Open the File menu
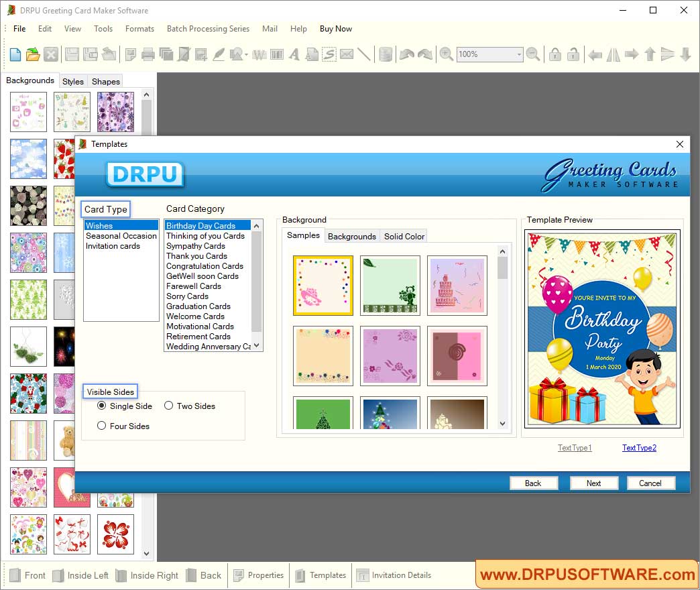Image resolution: width=700 pixels, height=590 pixels. pyautogui.click(x=19, y=29)
